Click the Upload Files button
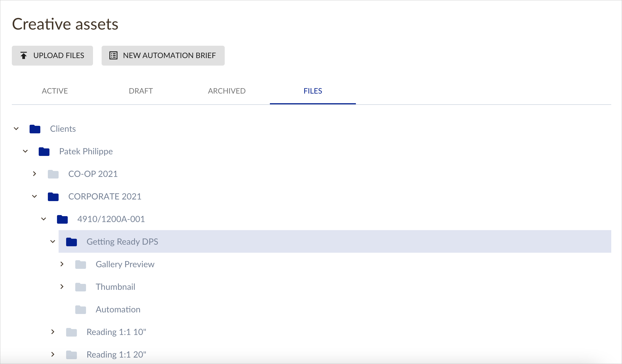Screen dimensions: 622x364 [52, 56]
